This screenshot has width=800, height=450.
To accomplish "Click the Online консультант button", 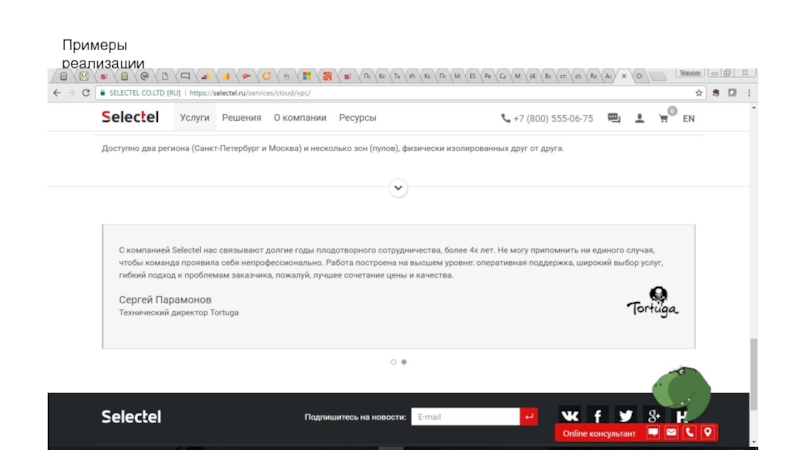I will pyautogui.click(x=599, y=433).
